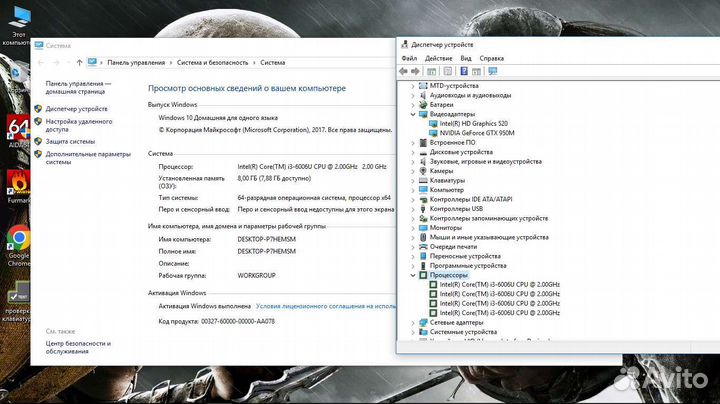Click the Звуковые, игровые и видеоустройства icon
Screen dimensions: 720x404
(423, 162)
